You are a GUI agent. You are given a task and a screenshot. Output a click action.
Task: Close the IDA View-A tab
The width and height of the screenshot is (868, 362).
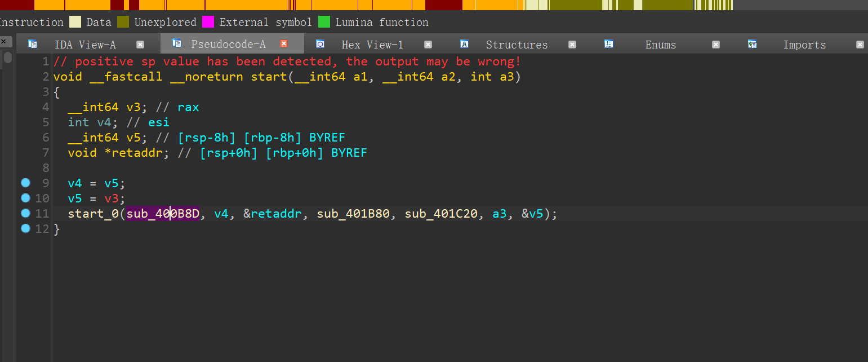tap(140, 44)
